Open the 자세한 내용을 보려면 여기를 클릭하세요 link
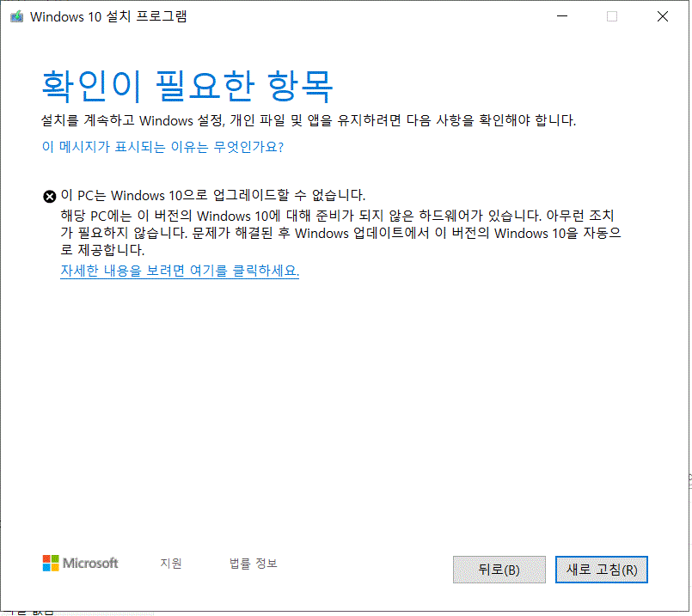The height and width of the screenshot is (616, 692). (180, 271)
